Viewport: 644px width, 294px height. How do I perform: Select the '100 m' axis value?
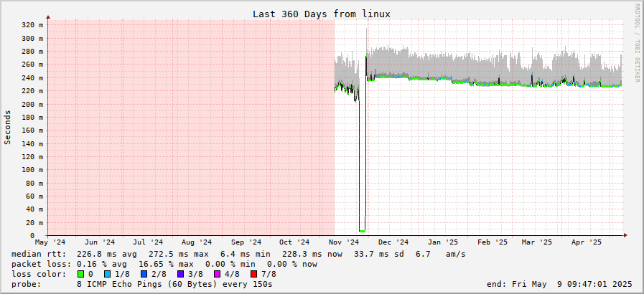click(x=32, y=170)
